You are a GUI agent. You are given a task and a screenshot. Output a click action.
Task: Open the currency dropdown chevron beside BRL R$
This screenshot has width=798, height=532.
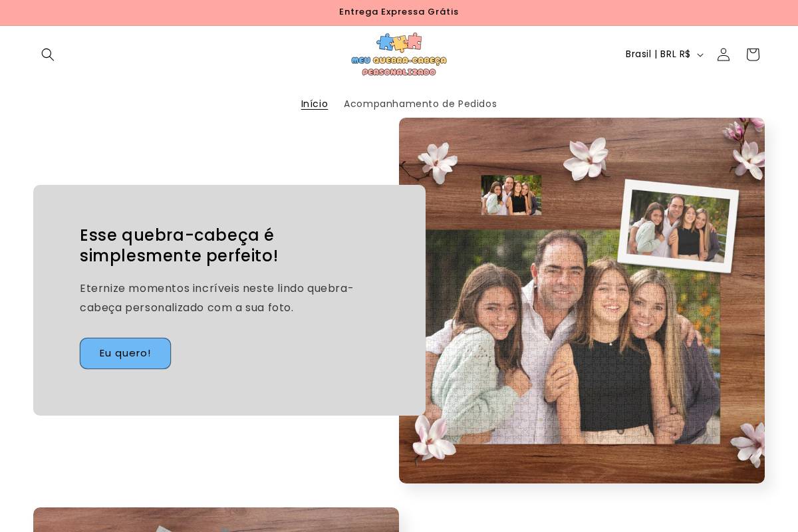click(x=700, y=55)
